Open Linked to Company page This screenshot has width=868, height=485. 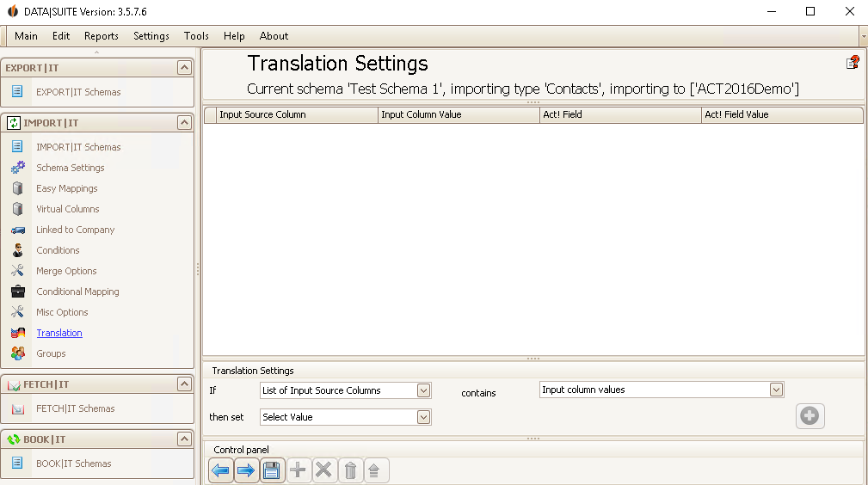click(x=76, y=230)
